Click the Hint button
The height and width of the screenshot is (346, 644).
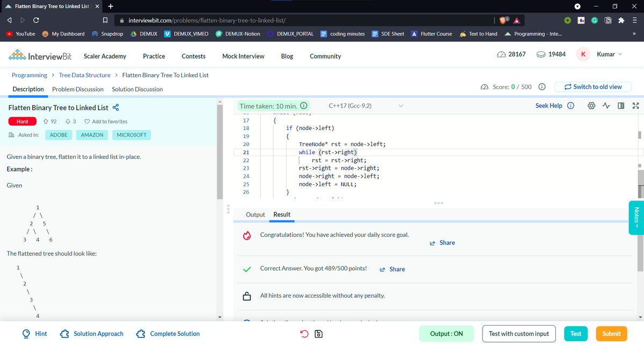point(35,334)
